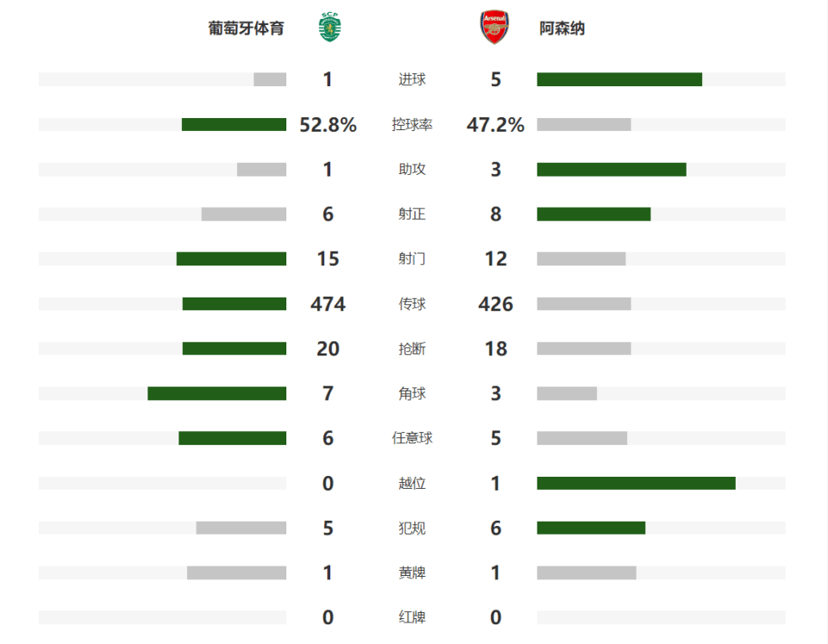
Task: Open the 阿森纳 team name link
Action: point(561,28)
